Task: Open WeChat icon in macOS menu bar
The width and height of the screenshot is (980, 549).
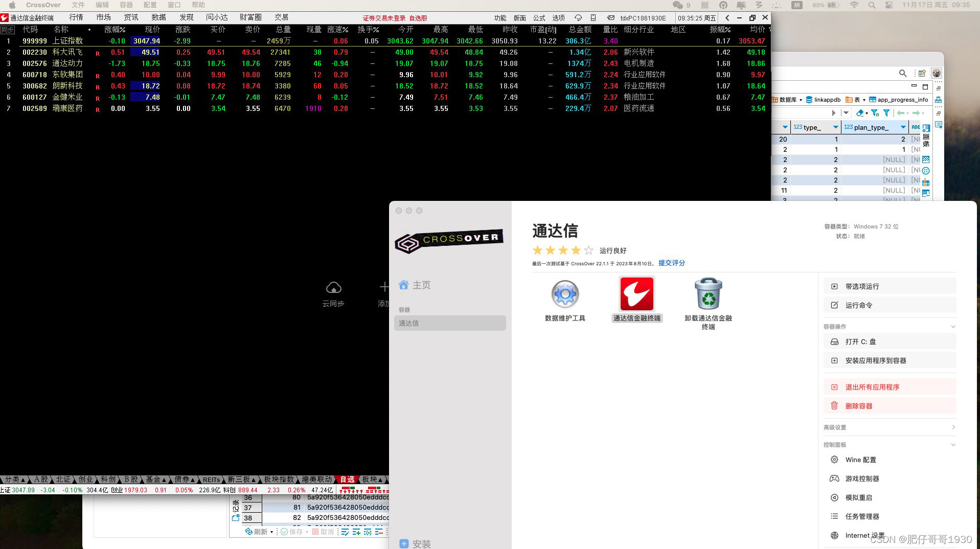Action: pos(678,5)
